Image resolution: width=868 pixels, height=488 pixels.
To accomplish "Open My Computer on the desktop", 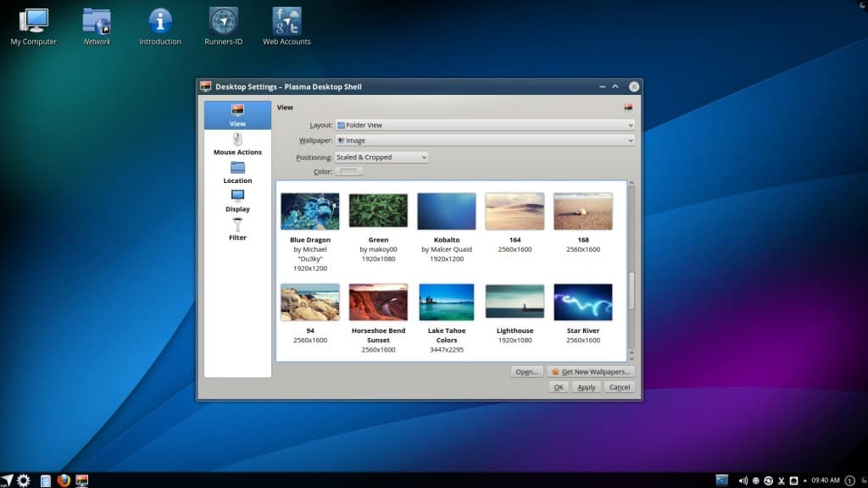I will click(x=34, y=25).
